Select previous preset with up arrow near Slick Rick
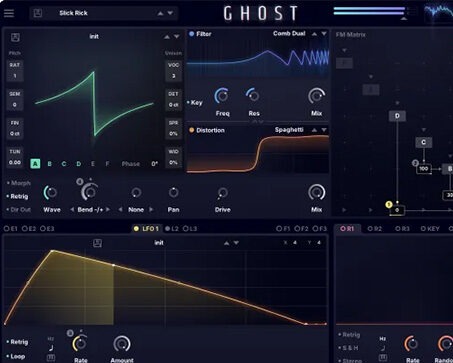Image resolution: width=453 pixels, height=363 pixels. point(160,13)
